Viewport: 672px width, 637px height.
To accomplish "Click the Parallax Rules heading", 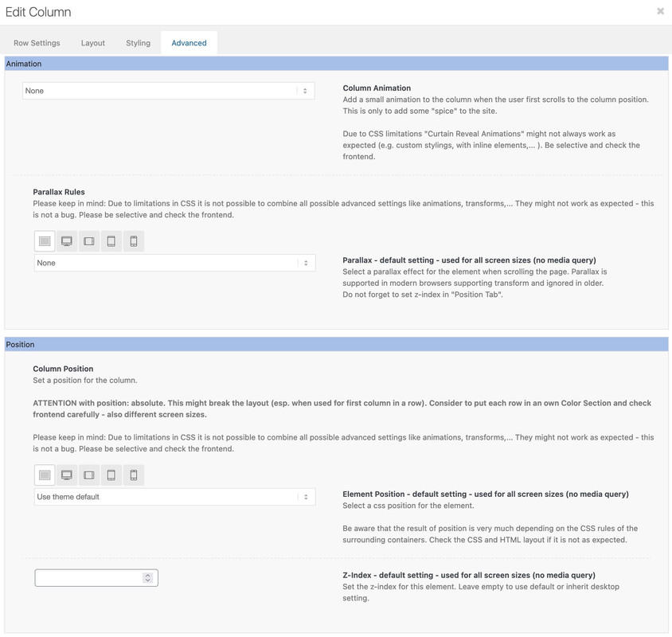I will tap(59, 192).
